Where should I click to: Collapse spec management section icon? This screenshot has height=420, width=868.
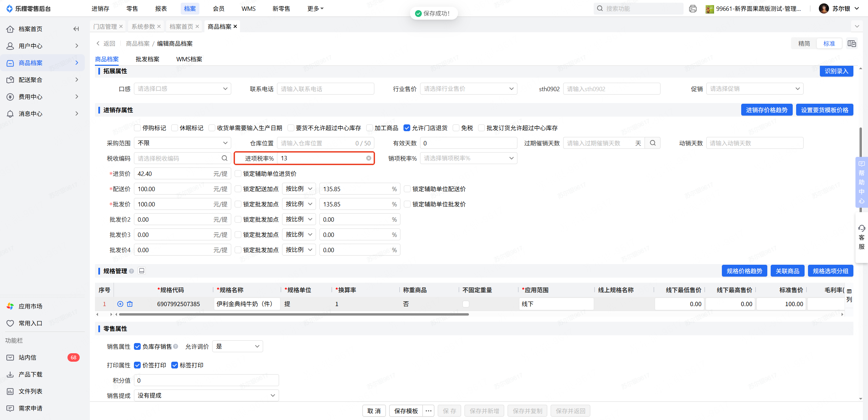[x=142, y=271]
